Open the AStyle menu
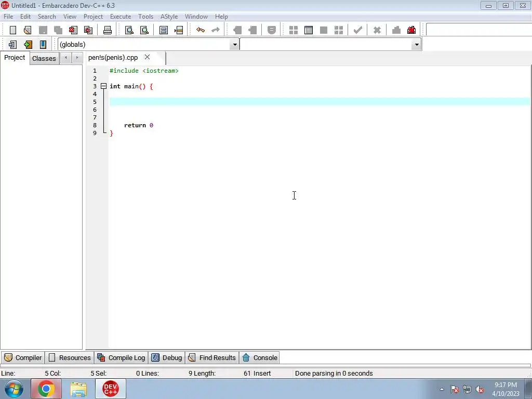This screenshot has width=532, height=399. click(169, 16)
